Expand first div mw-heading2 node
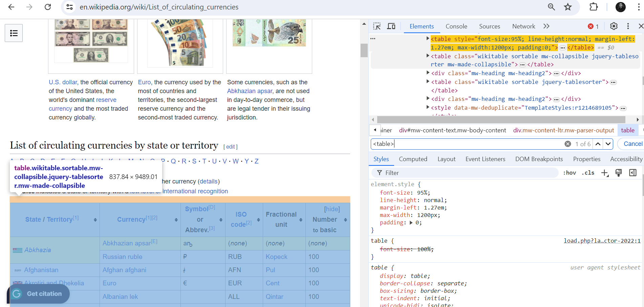This screenshot has height=307, width=644. click(428, 73)
